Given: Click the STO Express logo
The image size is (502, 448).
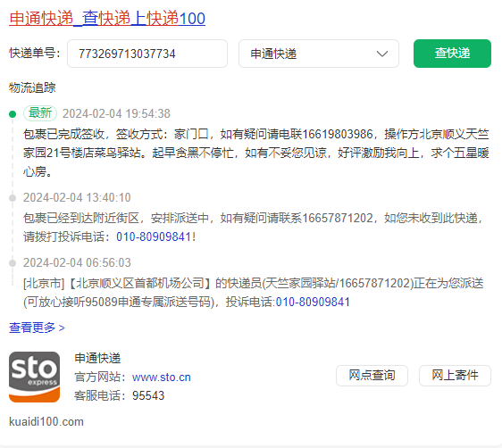Looking at the screenshot, I should [x=34, y=377].
